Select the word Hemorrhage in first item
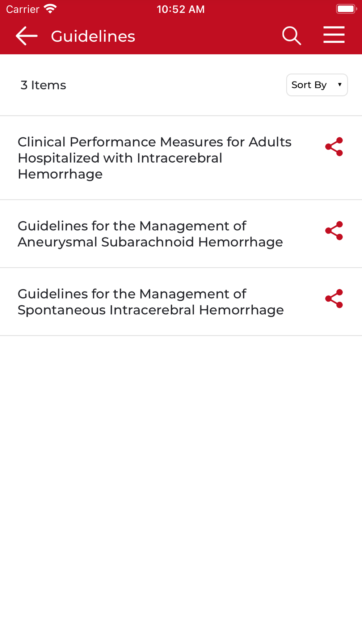Screen dimensions: 362x644 [60, 174]
